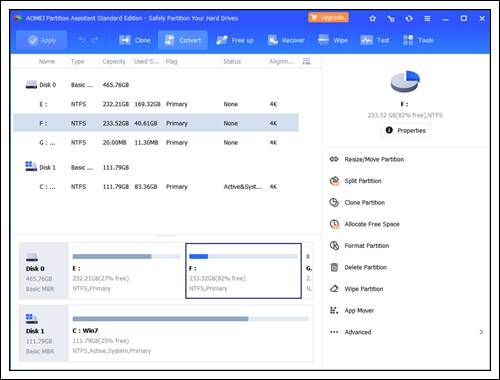Open the Convert toolbar menu
Image resolution: width=500 pixels, height=380 pixels.
[x=183, y=40]
